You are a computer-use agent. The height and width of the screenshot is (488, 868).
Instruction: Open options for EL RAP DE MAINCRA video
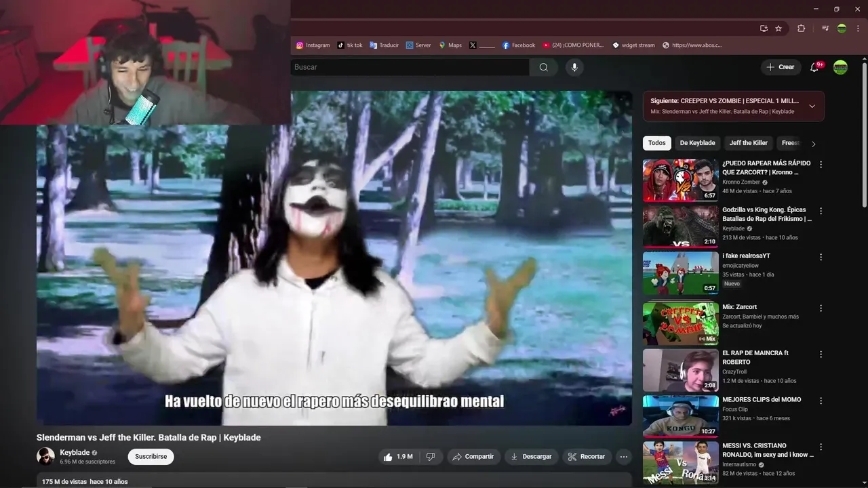pos(821,354)
